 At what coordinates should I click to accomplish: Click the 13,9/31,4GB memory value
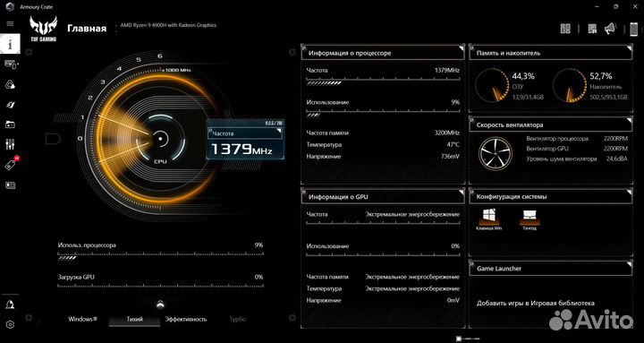(x=529, y=98)
